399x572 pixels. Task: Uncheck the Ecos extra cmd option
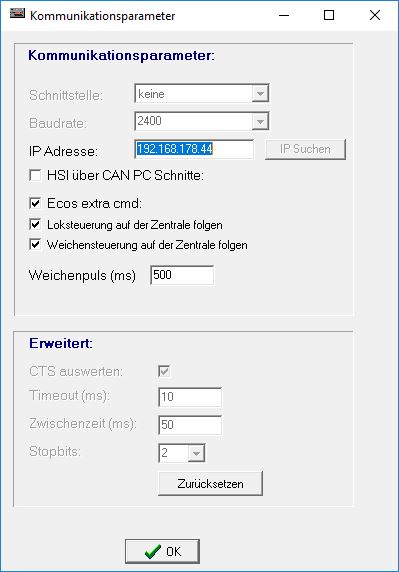click(x=35, y=203)
